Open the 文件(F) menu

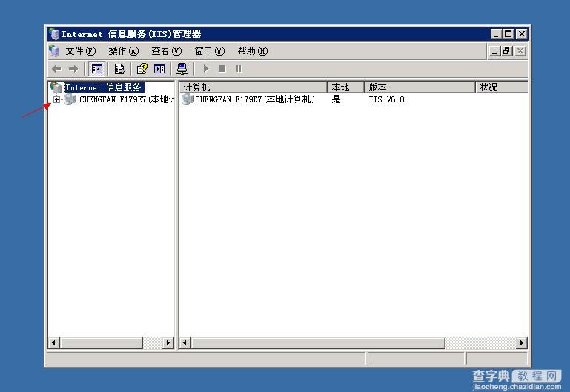81,51
